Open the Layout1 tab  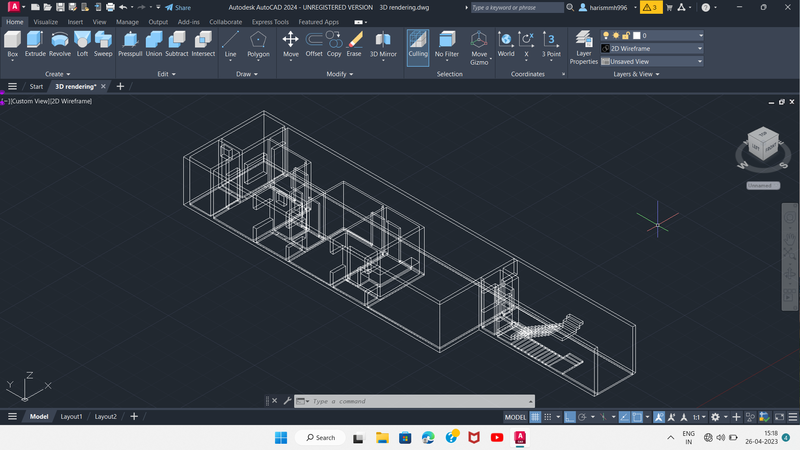71,416
